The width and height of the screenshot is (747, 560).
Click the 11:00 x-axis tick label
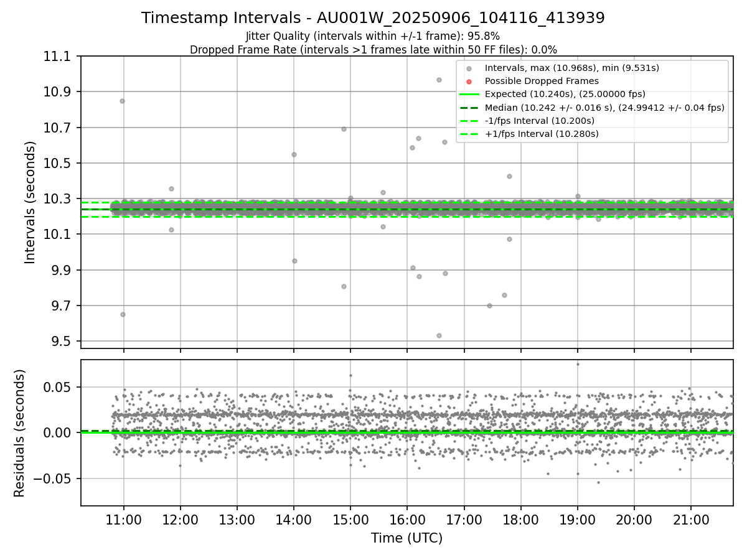pyautogui.click(x=123, y=519)
